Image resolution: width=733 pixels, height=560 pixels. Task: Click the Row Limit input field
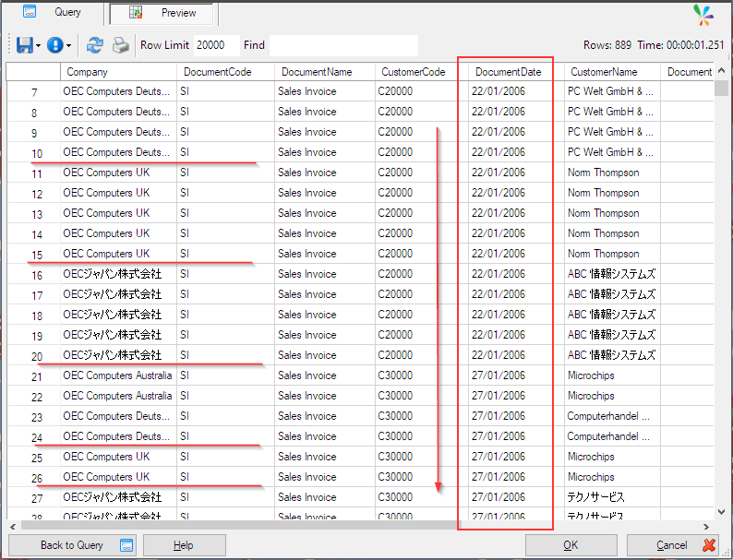point(216,45)
